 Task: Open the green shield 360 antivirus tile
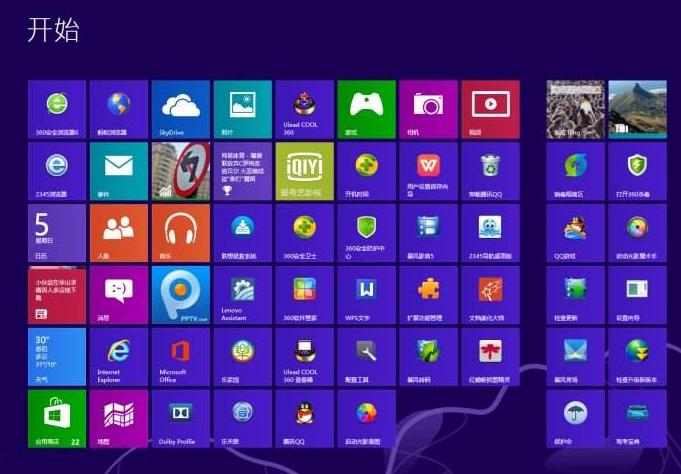(x=638, y=172)
